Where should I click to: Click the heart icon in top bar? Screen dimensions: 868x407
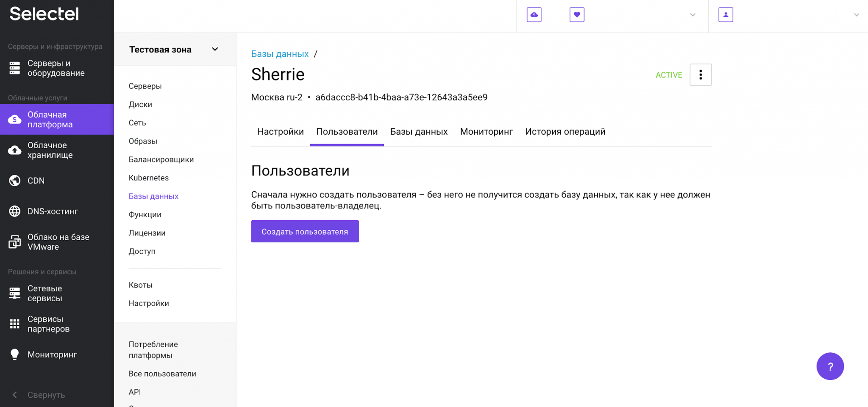[577, 15]
